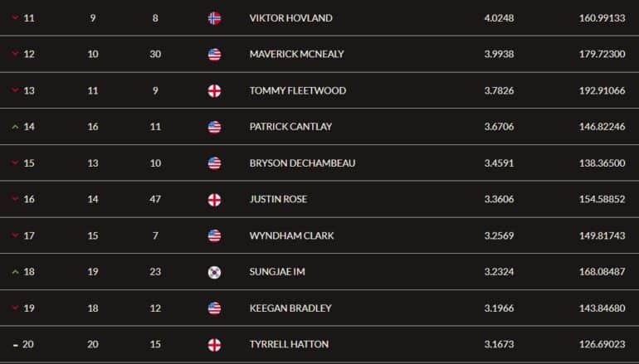Viewport: 639px width, 364px height.
Task: Open Patrick Cantlay's player name link
Action: coord(290,127)
